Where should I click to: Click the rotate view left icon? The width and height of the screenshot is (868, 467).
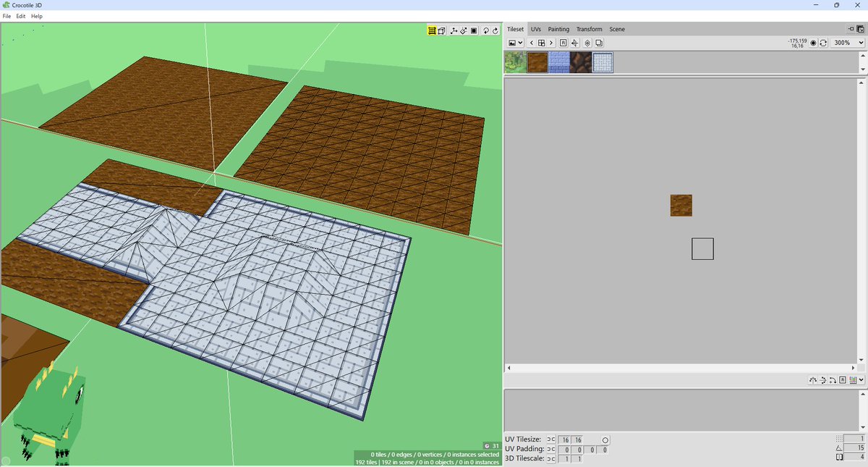pos(487,30)
